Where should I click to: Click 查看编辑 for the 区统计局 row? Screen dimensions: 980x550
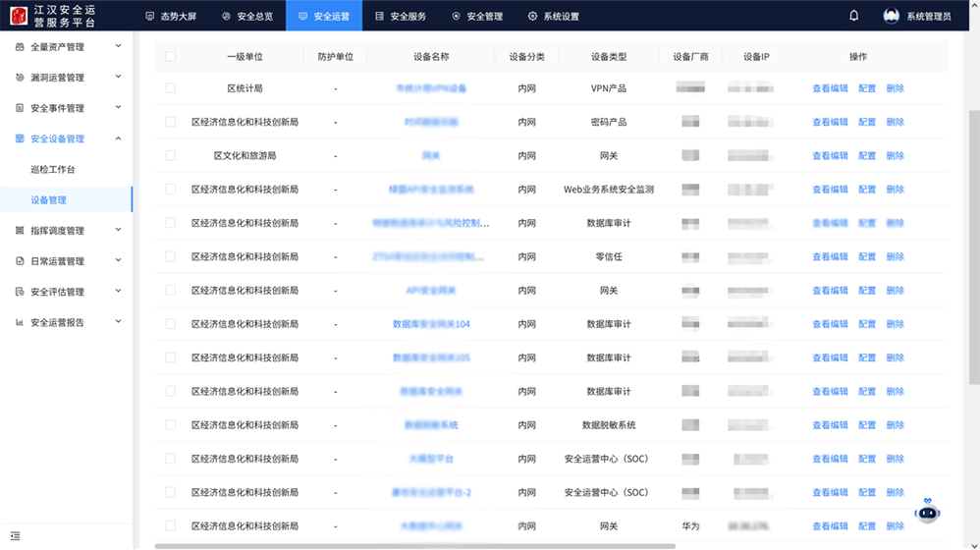coord(830,88)
